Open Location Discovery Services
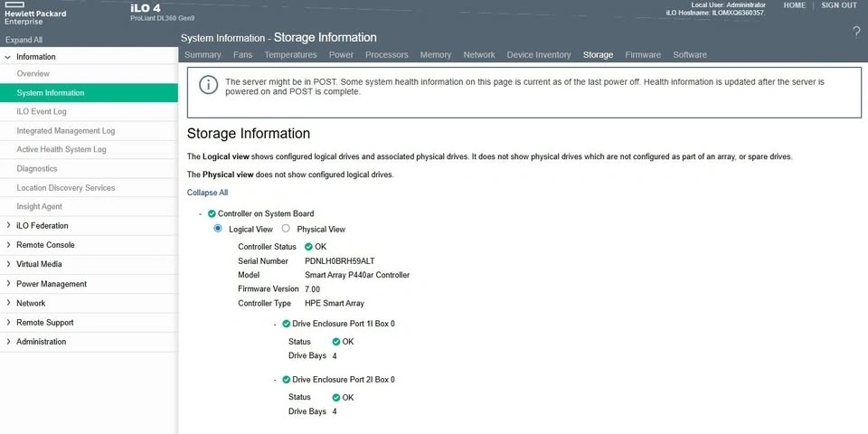This screenshot has width=868, height=434. point(89,188)
